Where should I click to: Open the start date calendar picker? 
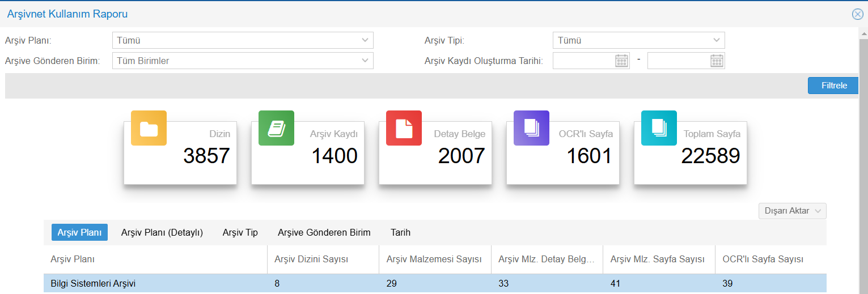coord(622,61)
